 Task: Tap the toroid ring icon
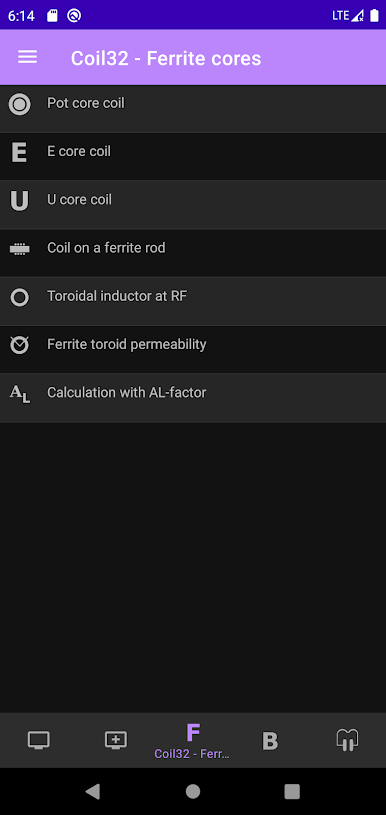coord(20,297)
